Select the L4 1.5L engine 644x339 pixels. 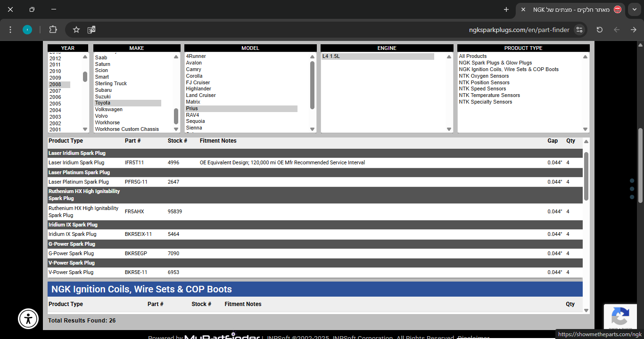[378, 56]
